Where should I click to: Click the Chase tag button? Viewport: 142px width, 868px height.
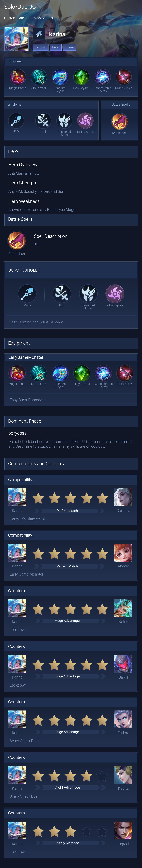(x=70, y=47)
